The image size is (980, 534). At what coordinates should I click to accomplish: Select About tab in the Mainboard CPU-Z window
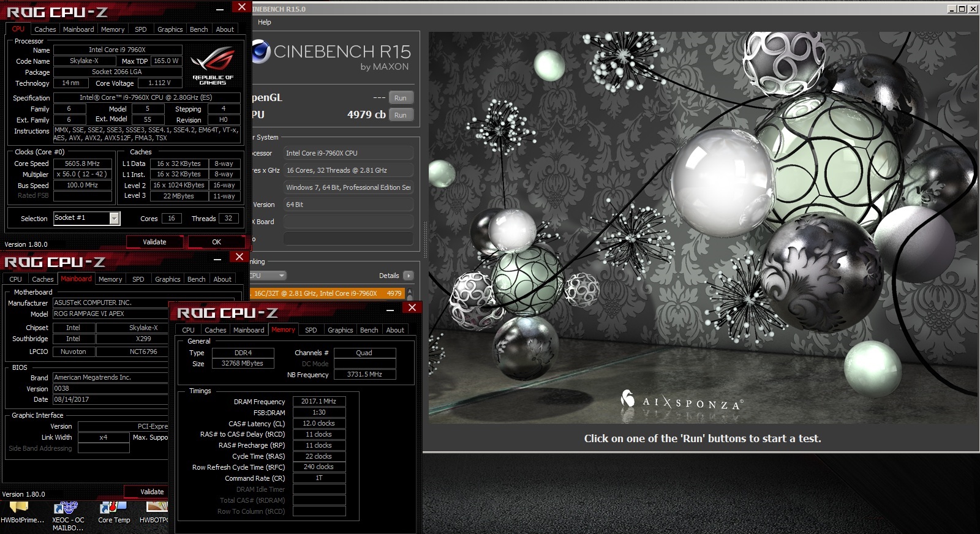coord(222,279)
